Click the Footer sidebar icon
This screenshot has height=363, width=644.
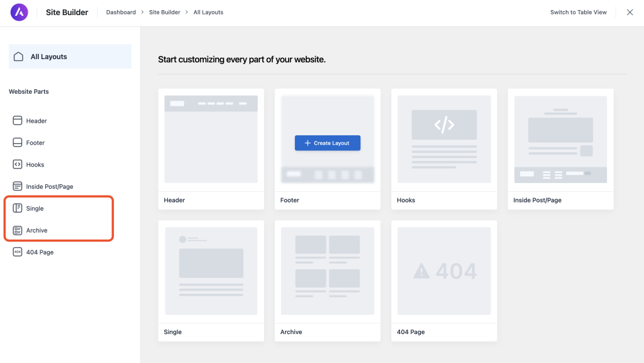pyautogui.click(x=17, y=142)
